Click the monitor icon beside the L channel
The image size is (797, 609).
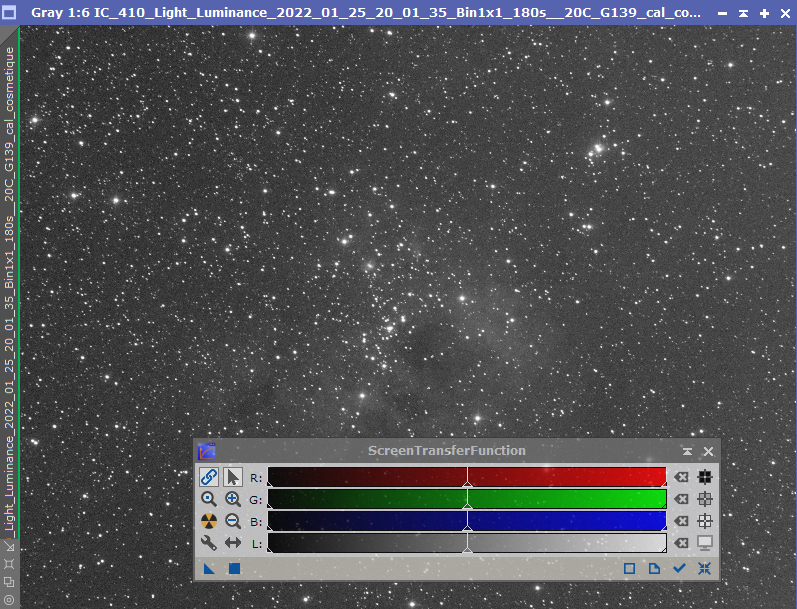[705, 543]
